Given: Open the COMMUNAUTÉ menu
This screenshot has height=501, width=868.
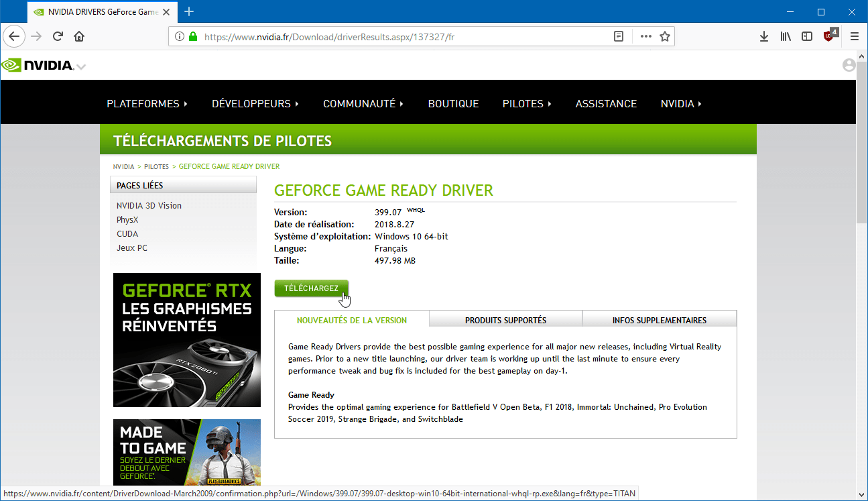Looking at the screenshot, I should (363, 104).
